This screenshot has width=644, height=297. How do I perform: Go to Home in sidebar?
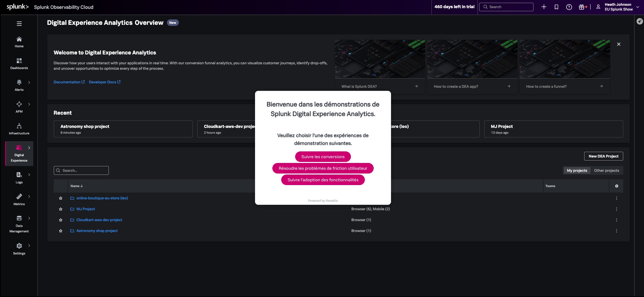(x=19, y=42)
